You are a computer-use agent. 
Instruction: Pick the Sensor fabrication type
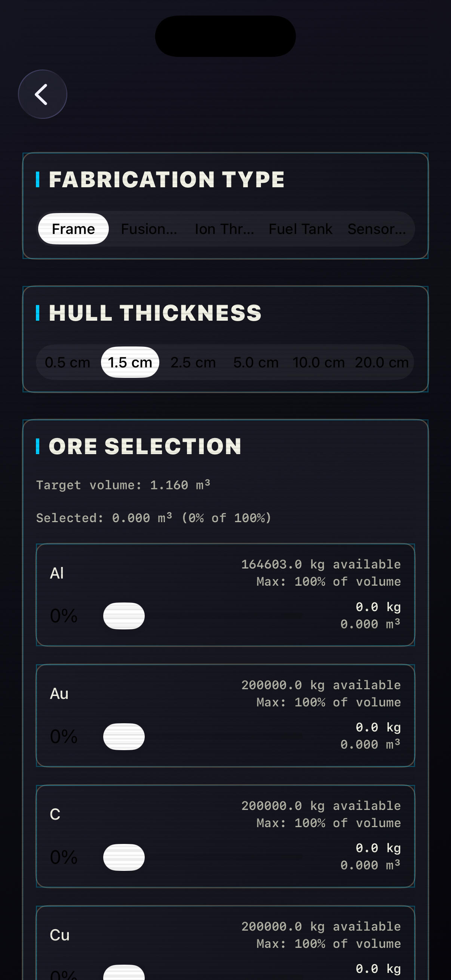tap(377, 229)
